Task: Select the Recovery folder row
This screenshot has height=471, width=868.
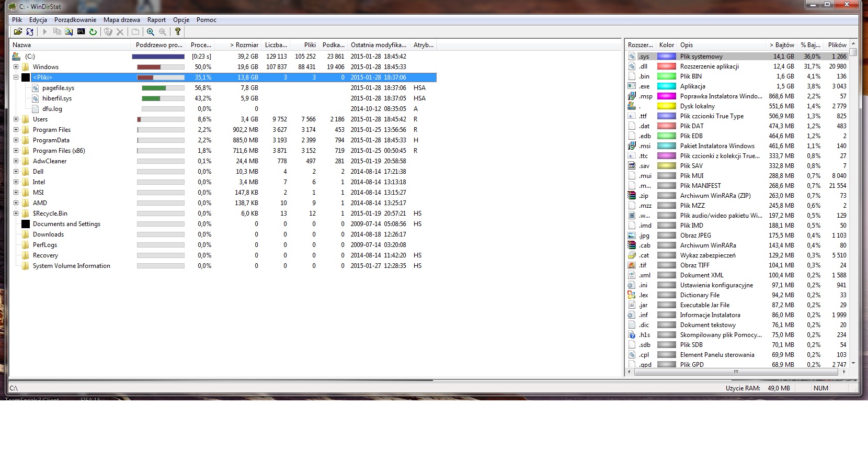Action: click(223, 255)
